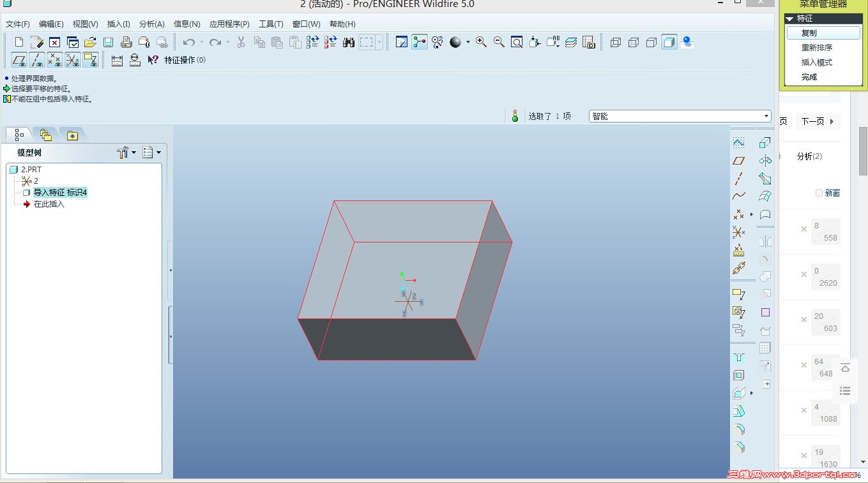Click the distance measure icon
The width and height of the screenshot is (868, 483).
(x=117, y=60)
